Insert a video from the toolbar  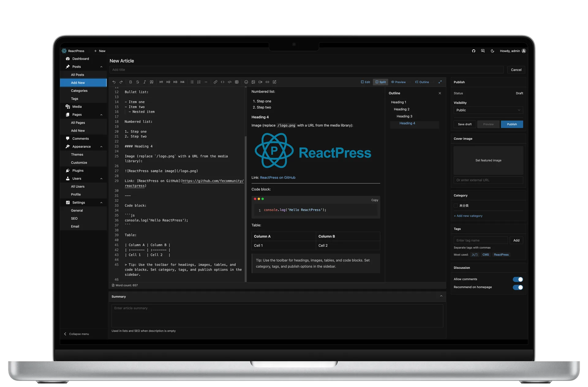pos(260,82)
